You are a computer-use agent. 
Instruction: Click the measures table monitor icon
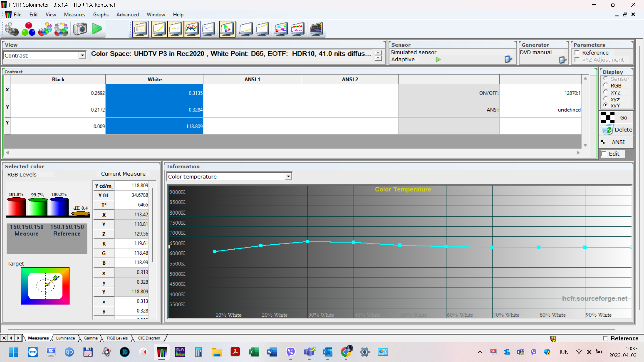(140, 29)
